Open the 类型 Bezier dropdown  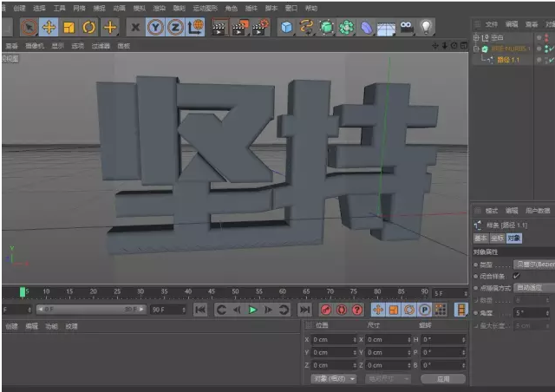click(x=533, y=264)
